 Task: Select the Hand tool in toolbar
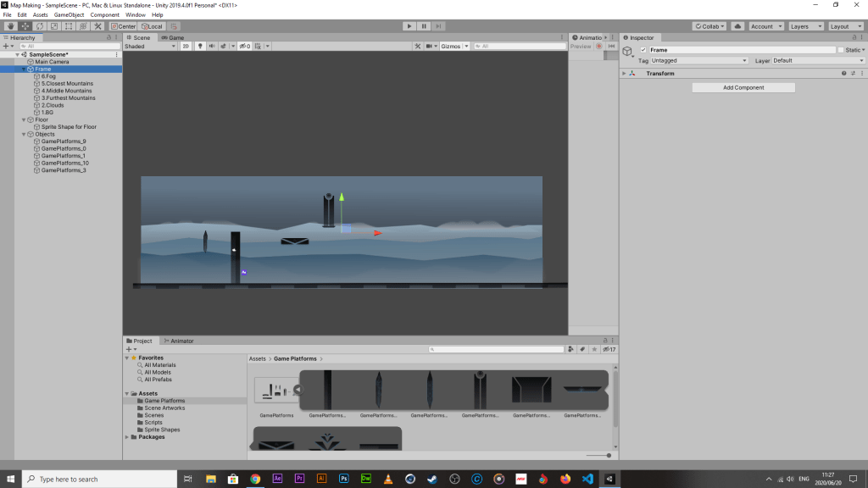pyautogui.click(x=11, y=26)
